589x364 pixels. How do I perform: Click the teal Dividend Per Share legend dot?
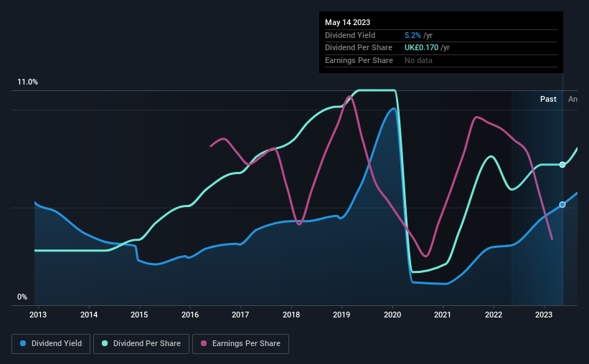[105, 343]
